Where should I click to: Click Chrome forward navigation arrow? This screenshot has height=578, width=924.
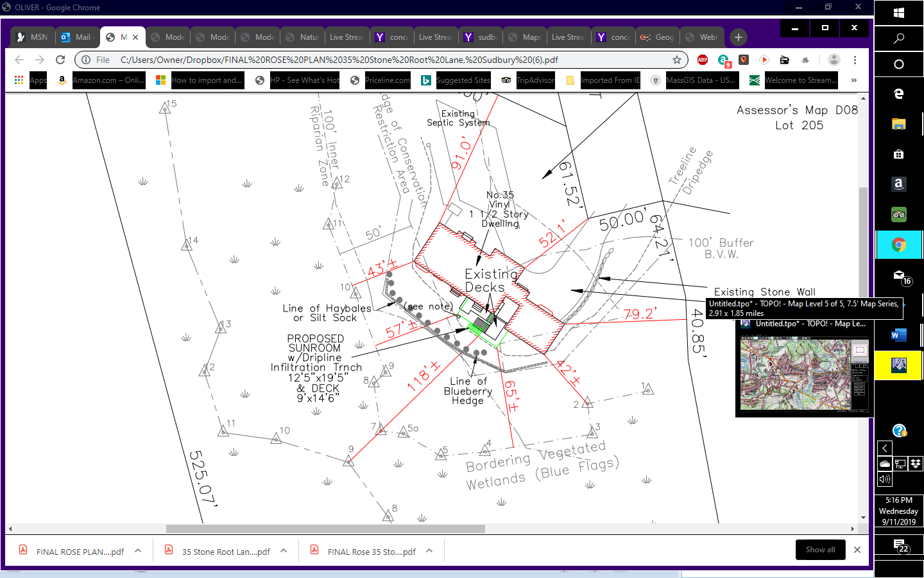(40, 60)
